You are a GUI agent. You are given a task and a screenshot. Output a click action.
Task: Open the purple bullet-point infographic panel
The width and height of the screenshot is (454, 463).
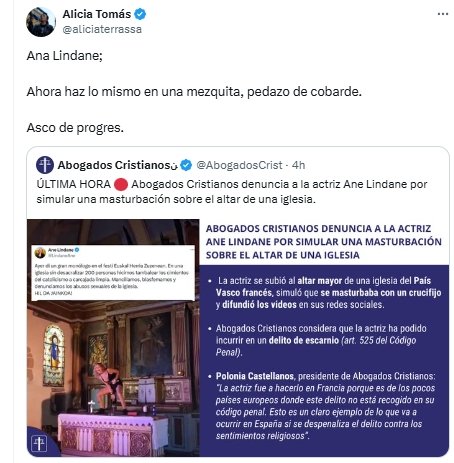coord(324,361)
